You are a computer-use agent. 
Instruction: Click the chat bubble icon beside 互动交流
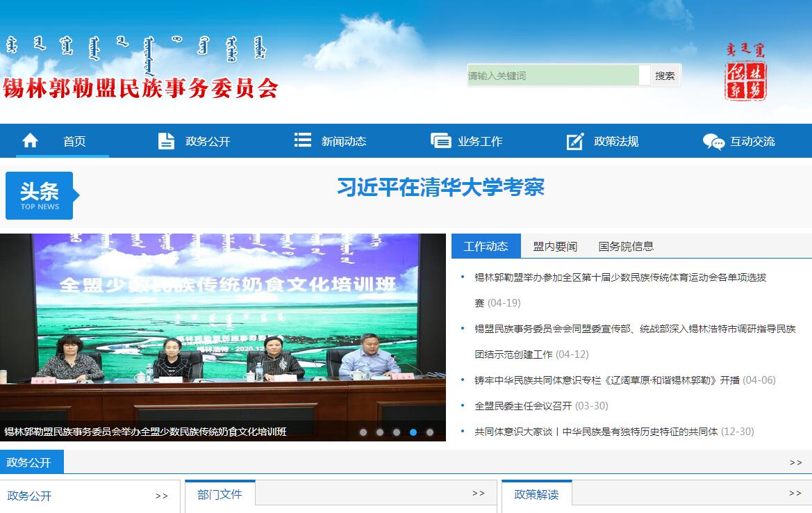tap(713, 142)
